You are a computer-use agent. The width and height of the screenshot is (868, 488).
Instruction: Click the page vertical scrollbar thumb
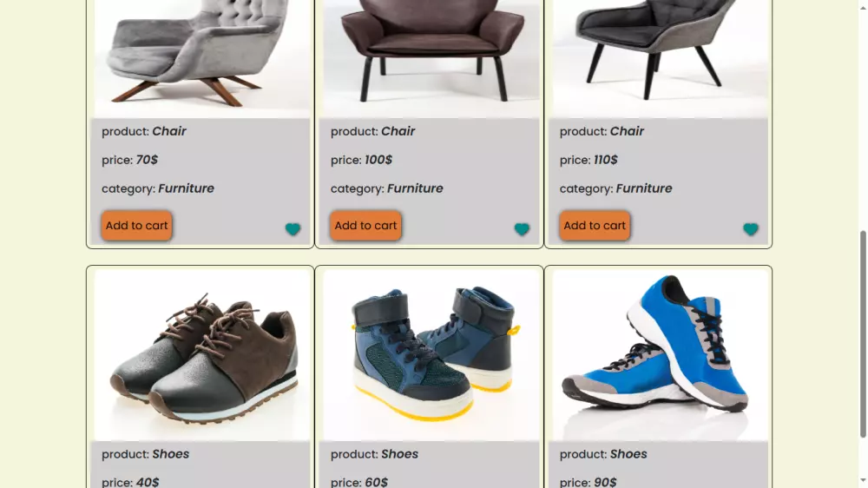863,334
